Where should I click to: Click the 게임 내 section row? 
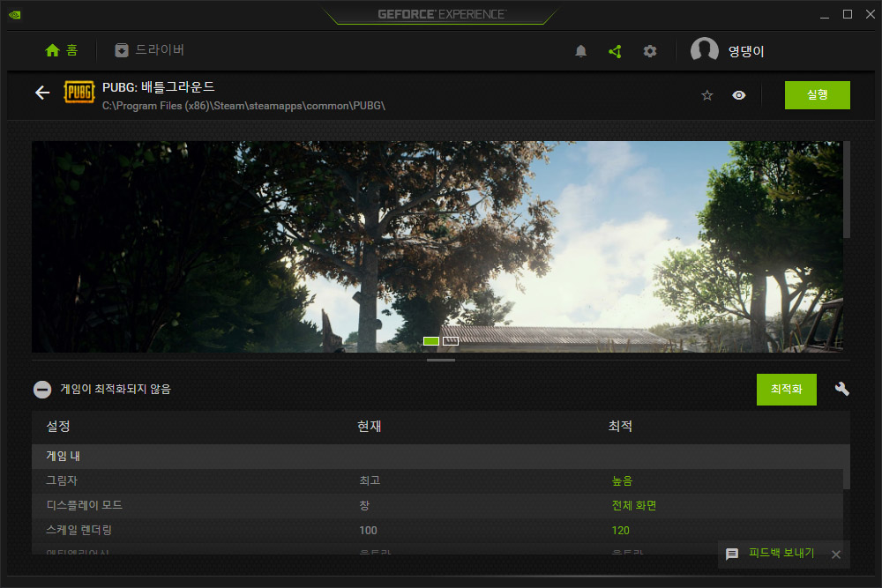click(x=440, y=457)
